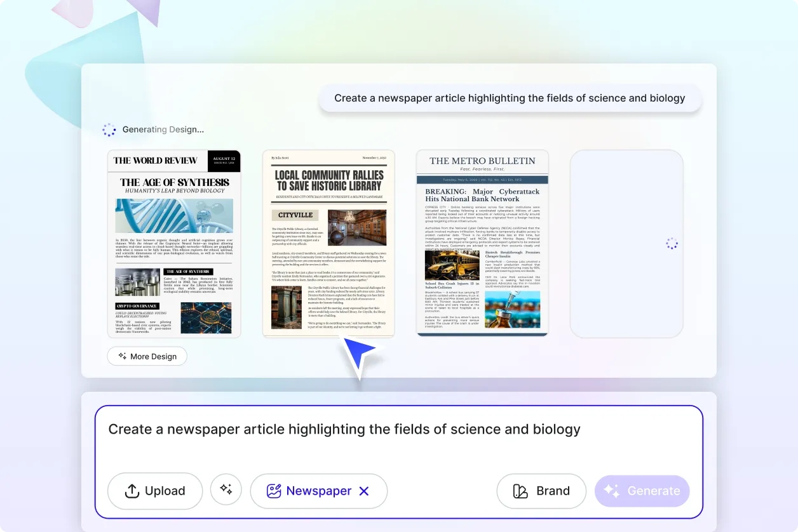Click the More Design button label
Image resolution: width=798 pixels, height=532 pixels.
pyautogui.click(x=153, y=356)
